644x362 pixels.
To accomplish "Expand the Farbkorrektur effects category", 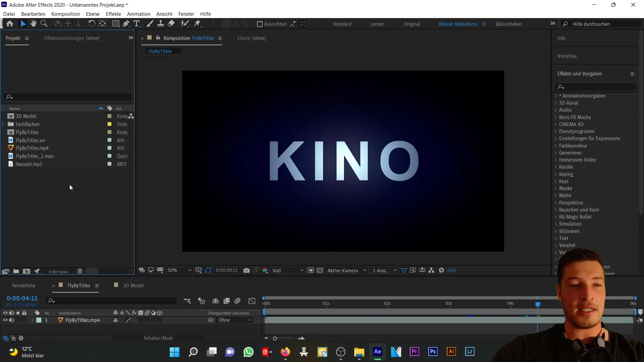I will click(555, 146).
